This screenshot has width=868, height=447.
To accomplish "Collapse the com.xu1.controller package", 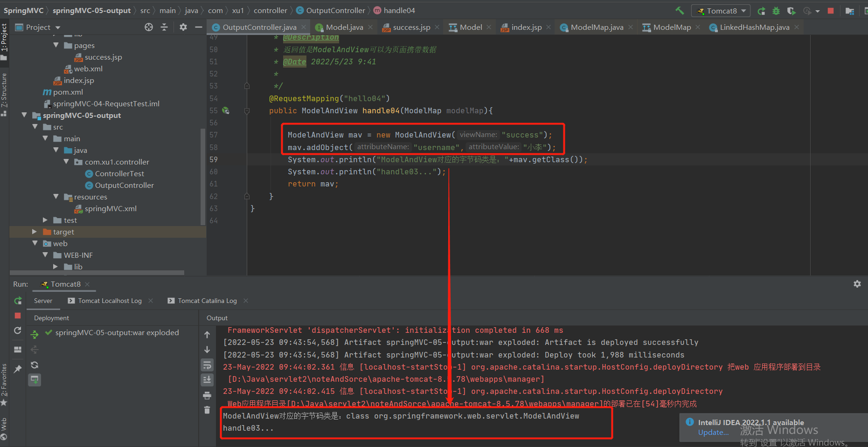I will [x=66, y=161].
